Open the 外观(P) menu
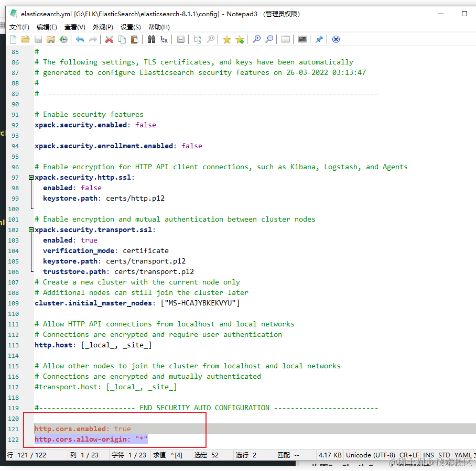The image size is (476, 471). tap(103, 27)
